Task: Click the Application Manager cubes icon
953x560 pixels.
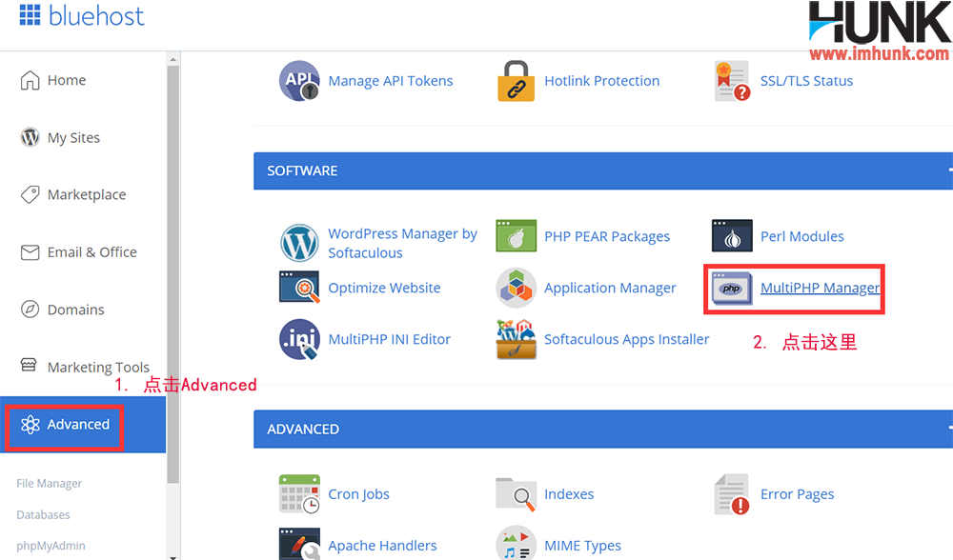Action: 516,288
